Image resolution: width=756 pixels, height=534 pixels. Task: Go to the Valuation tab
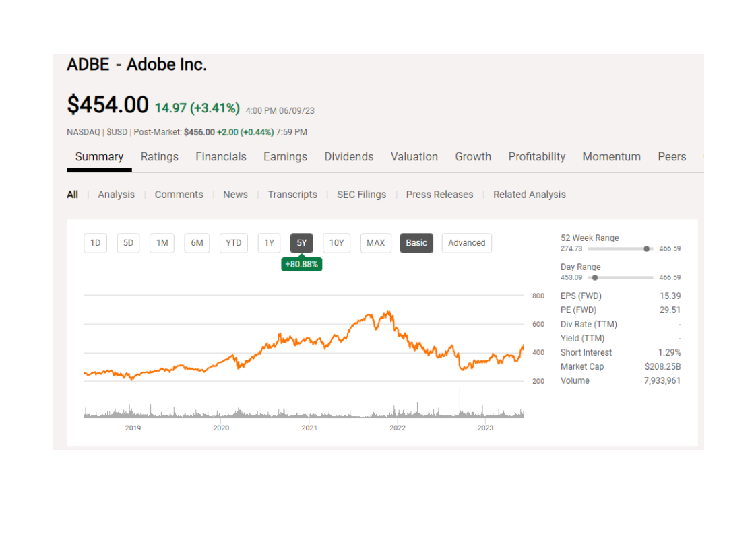414,157
